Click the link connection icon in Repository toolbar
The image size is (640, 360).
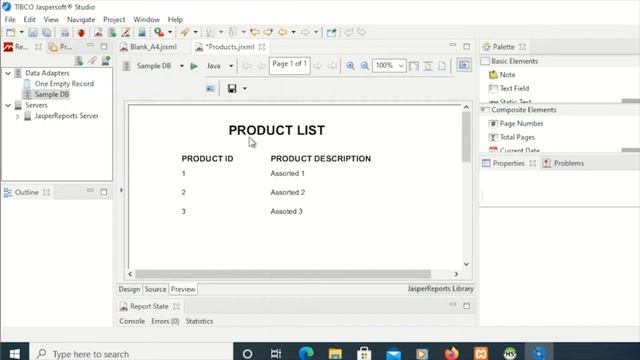coord(93,61)
